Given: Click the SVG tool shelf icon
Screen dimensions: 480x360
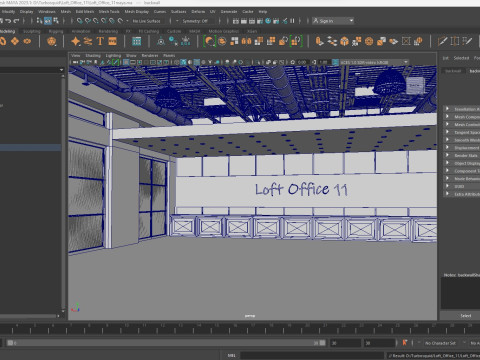Looking at the screenshot, I should point(112,41).
